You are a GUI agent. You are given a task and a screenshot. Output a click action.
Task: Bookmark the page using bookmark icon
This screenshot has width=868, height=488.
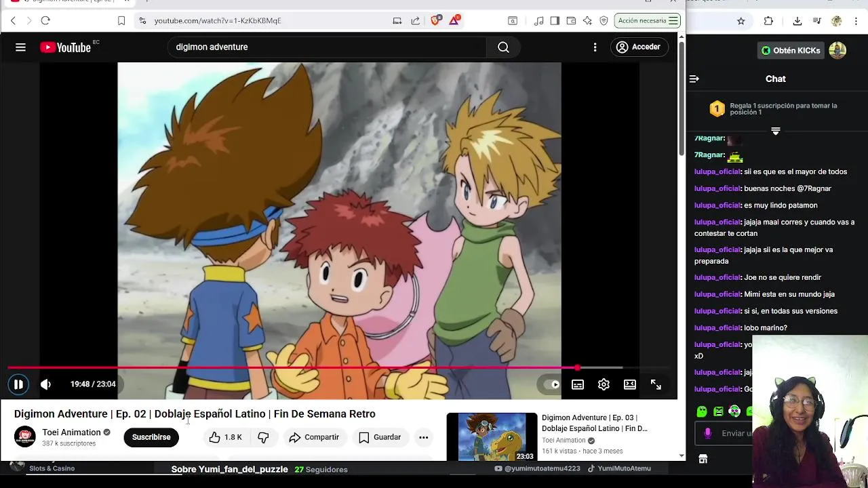[x=121, y=20]
